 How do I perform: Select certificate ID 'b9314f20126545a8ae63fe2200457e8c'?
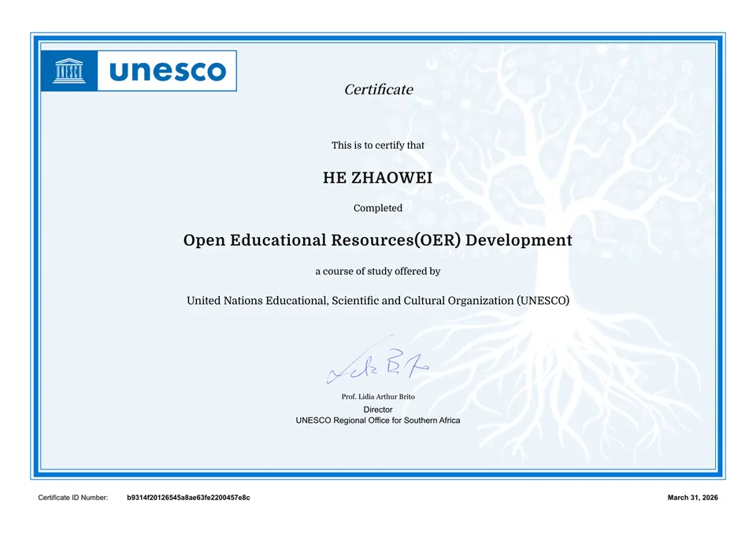click(x=188, y=497)
